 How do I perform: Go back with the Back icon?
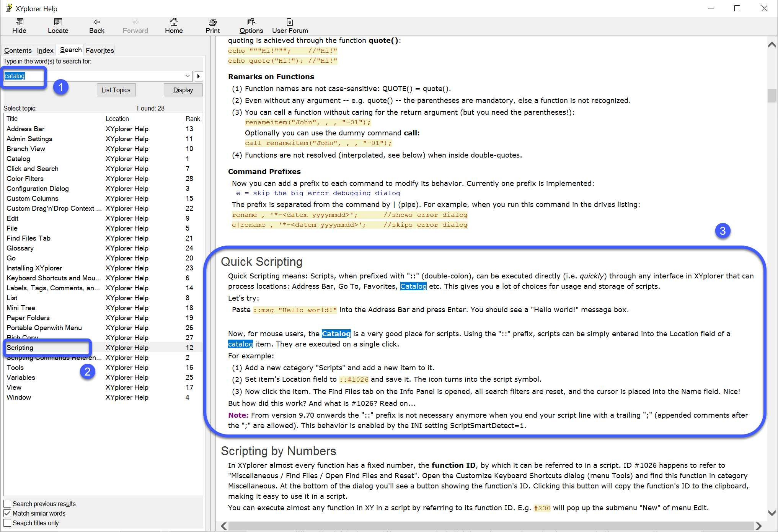click(x=97, y=26)
